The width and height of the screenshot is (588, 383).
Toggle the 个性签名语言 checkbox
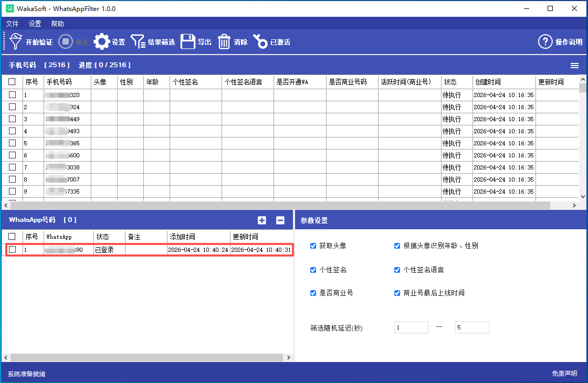397,270
